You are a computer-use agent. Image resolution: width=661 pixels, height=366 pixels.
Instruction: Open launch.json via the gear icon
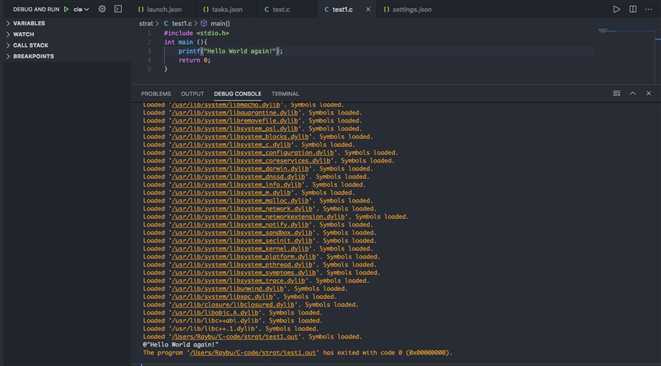pyautogui.click(x=102, y=9)
